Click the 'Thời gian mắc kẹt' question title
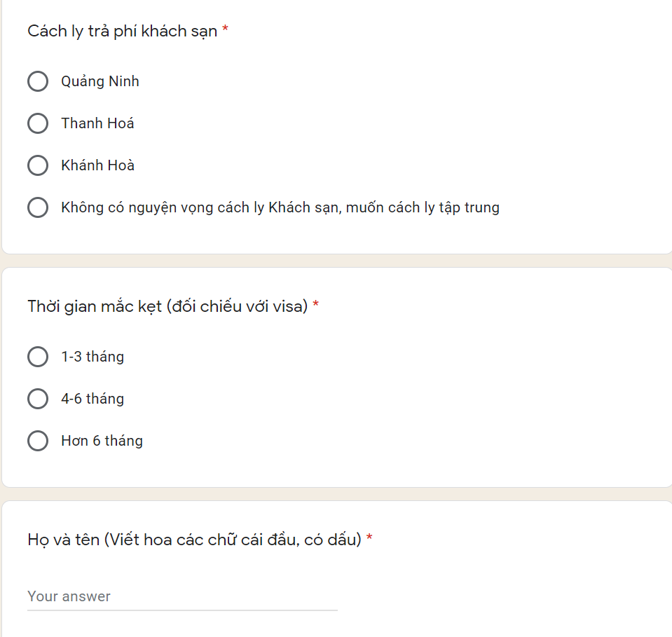 coord(167,306)
